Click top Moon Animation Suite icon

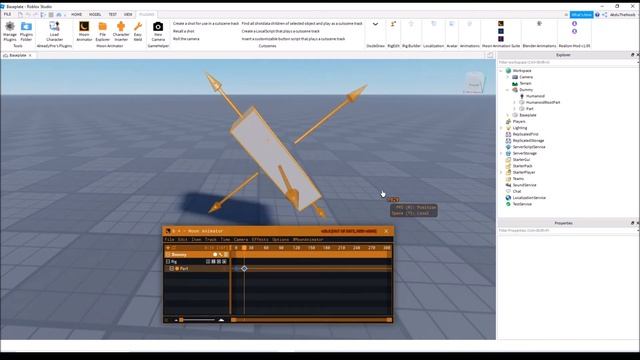[x=501, y=24]
